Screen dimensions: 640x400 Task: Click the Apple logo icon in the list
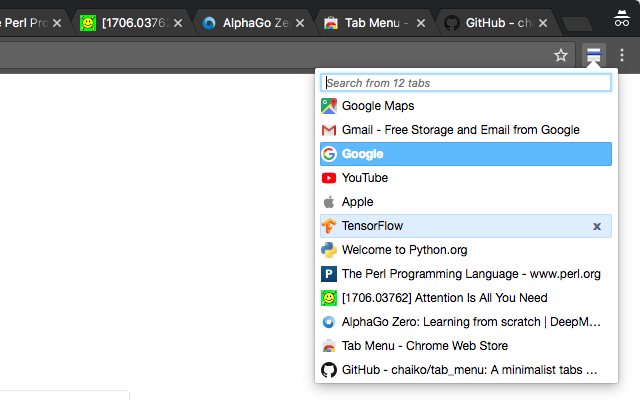pyautogui.click(x=329, y=202)
